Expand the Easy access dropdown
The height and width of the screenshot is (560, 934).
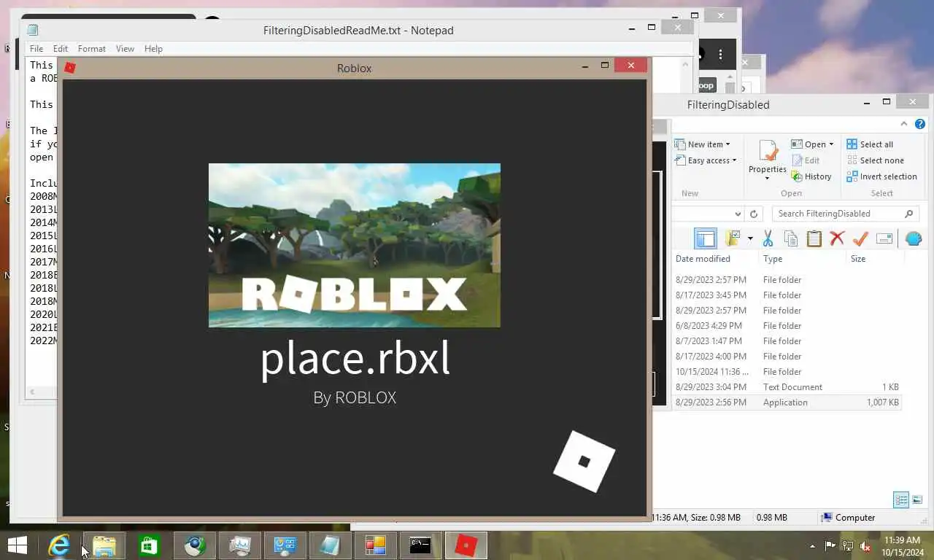734,160
